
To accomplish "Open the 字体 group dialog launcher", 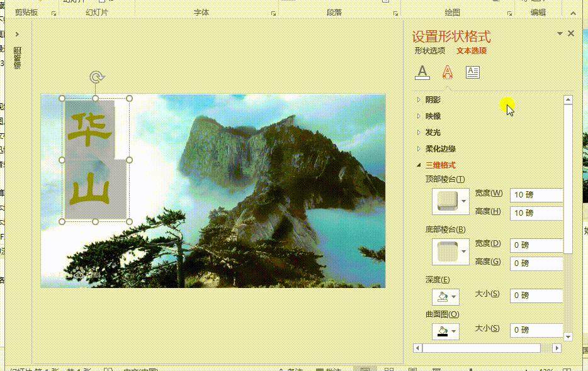I will coord(273,13).
